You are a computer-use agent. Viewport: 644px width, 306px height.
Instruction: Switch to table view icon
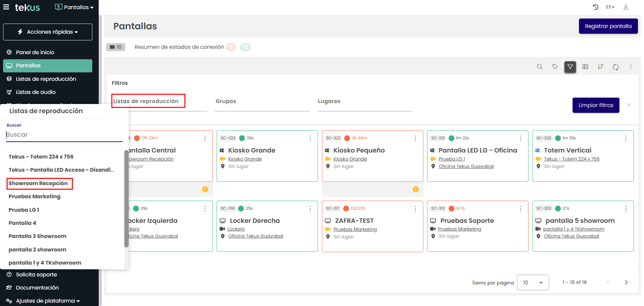(585, 67)
